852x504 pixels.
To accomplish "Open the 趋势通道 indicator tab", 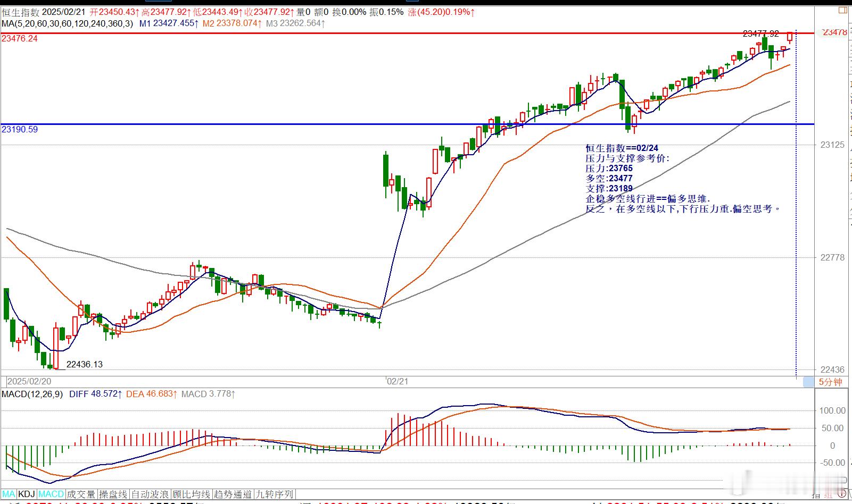I will [x=232, y=494].
